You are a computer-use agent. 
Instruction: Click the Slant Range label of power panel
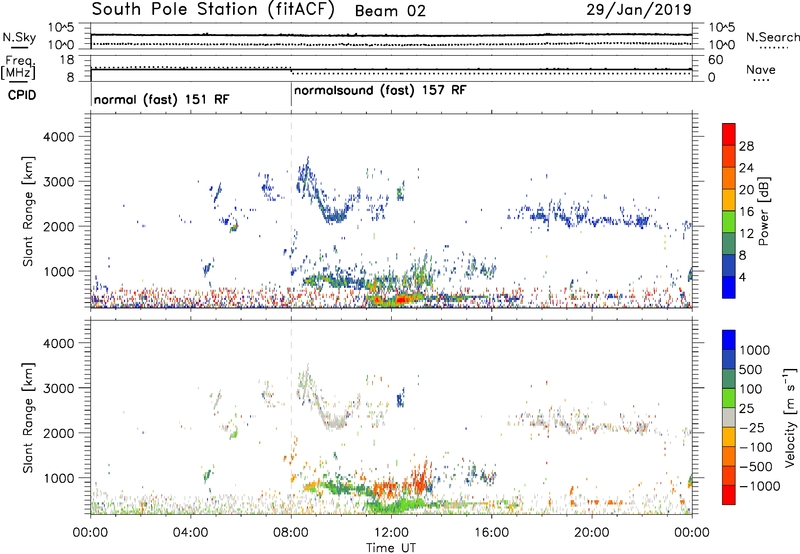(x=28, y=211)
